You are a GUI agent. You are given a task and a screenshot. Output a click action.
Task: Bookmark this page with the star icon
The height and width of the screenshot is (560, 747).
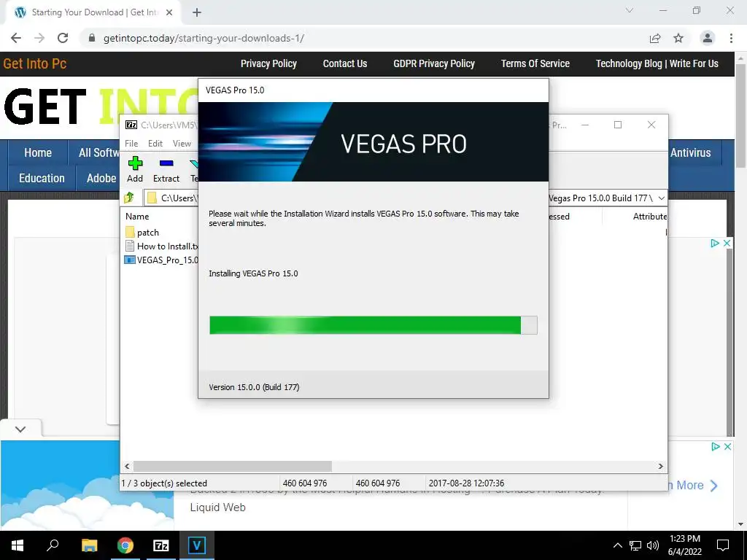678,38
